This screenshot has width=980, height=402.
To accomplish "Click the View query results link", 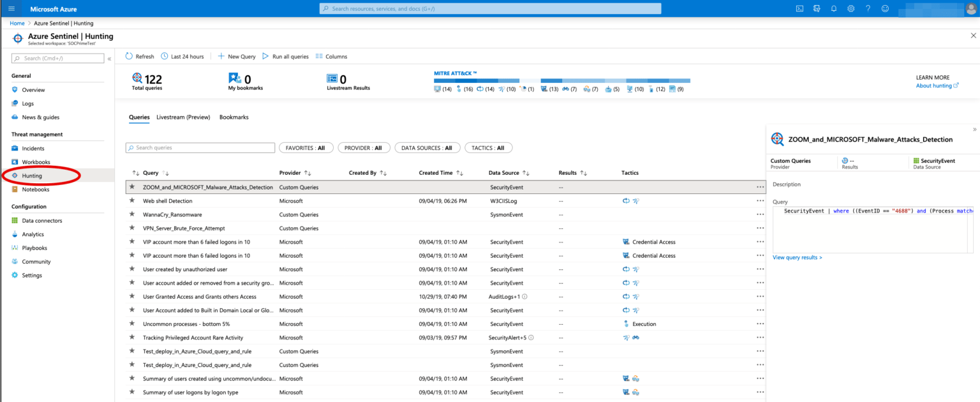I will [796, 257].
